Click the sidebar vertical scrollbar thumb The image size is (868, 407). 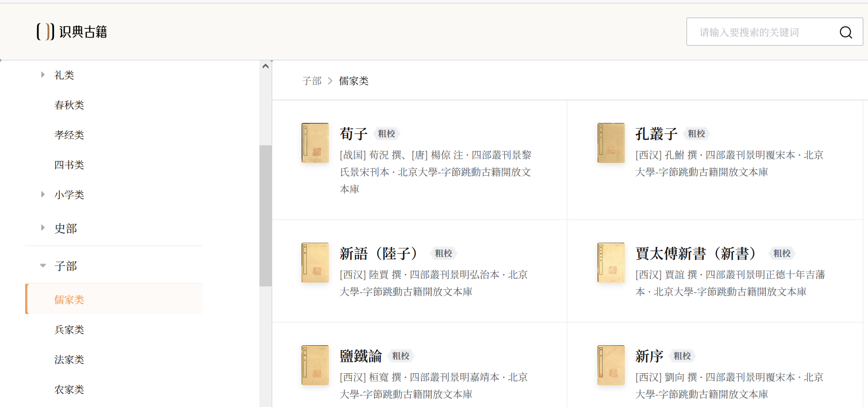pos(266,216)
